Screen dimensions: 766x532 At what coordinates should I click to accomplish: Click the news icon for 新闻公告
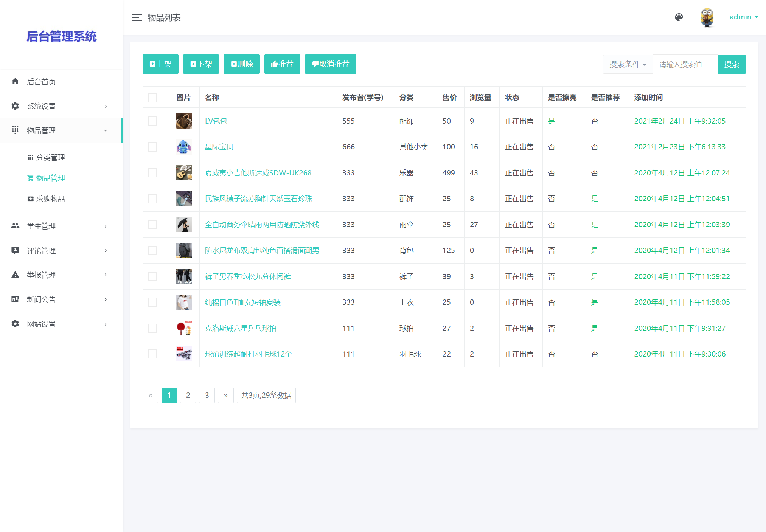[x=15, y=299]
